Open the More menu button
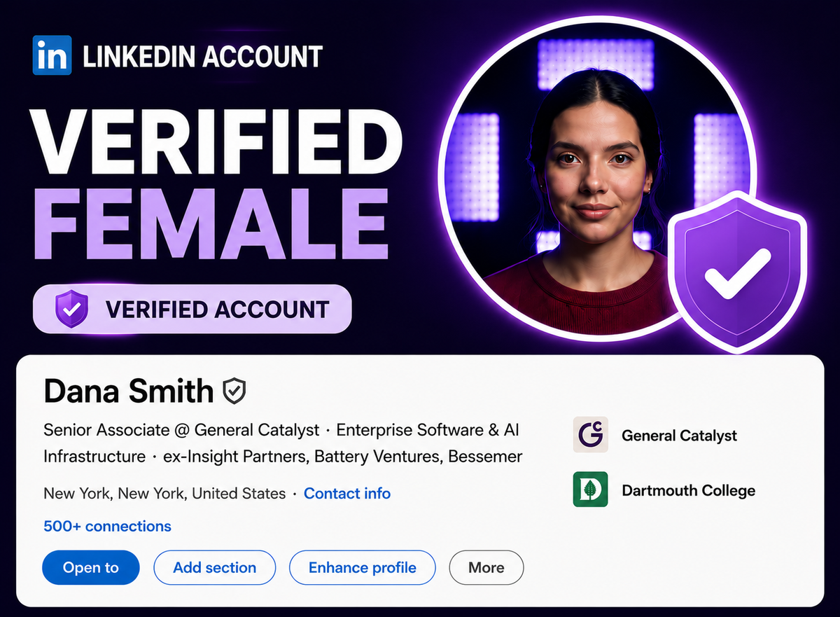This screenshot has width=840, height=617. 486,568
